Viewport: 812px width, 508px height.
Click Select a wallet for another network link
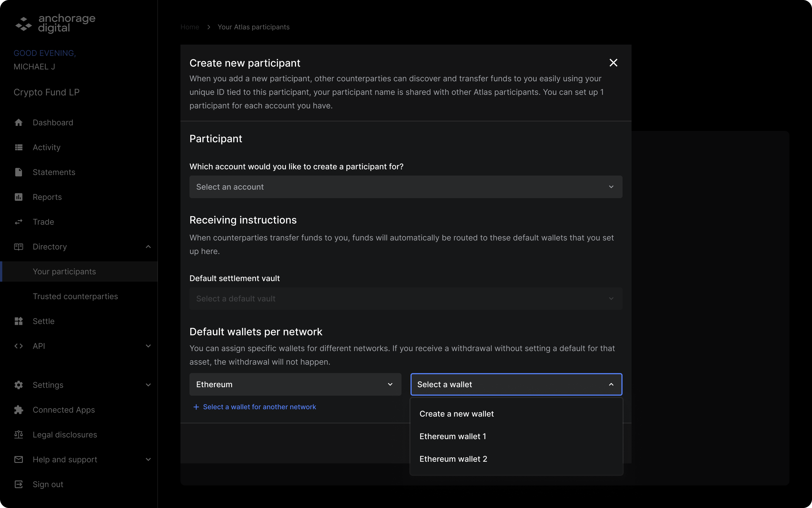tap(259, 407)
